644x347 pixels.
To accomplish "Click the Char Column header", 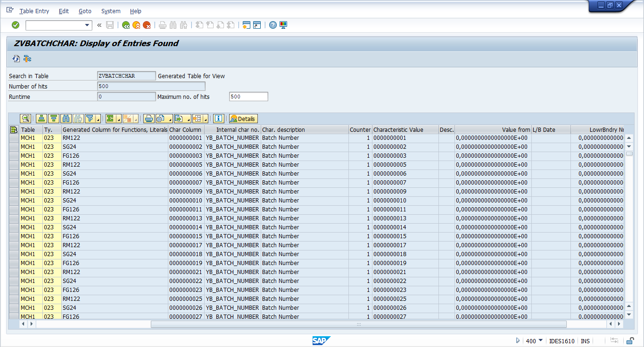I will click(186, 130).
